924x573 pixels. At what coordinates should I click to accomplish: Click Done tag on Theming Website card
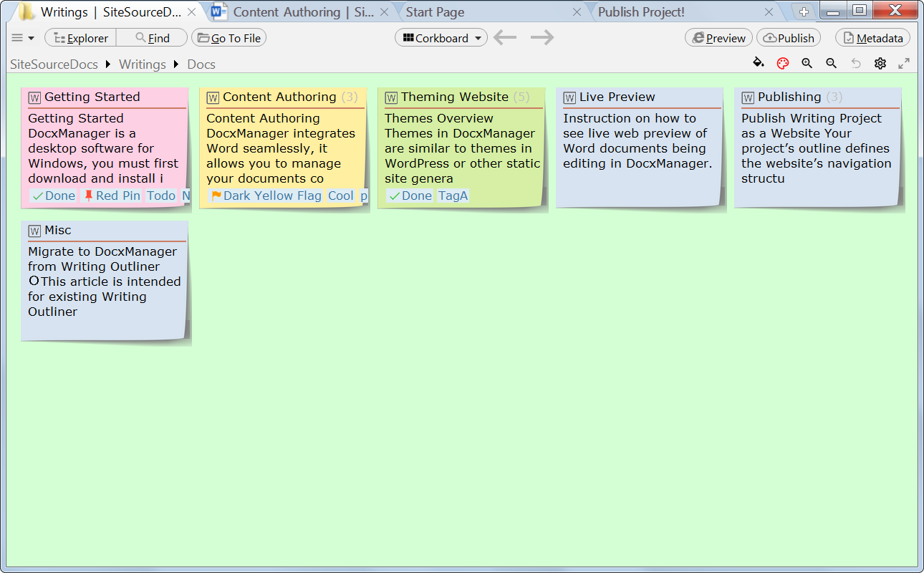pyautogui.click(x=410, y=196)
